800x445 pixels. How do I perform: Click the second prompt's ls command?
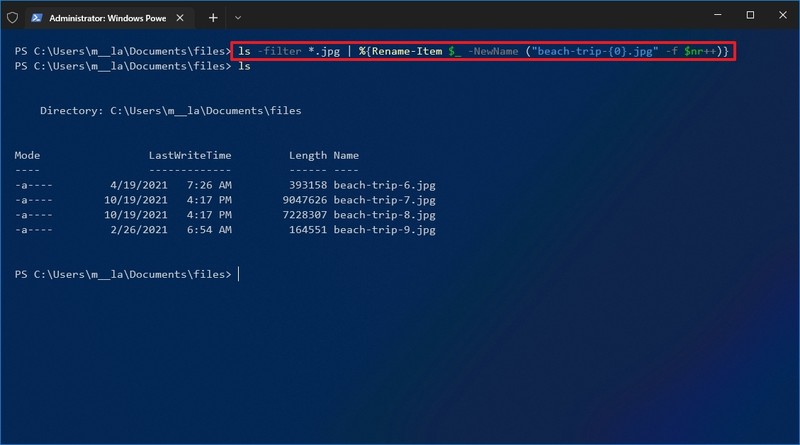[244, 66]
